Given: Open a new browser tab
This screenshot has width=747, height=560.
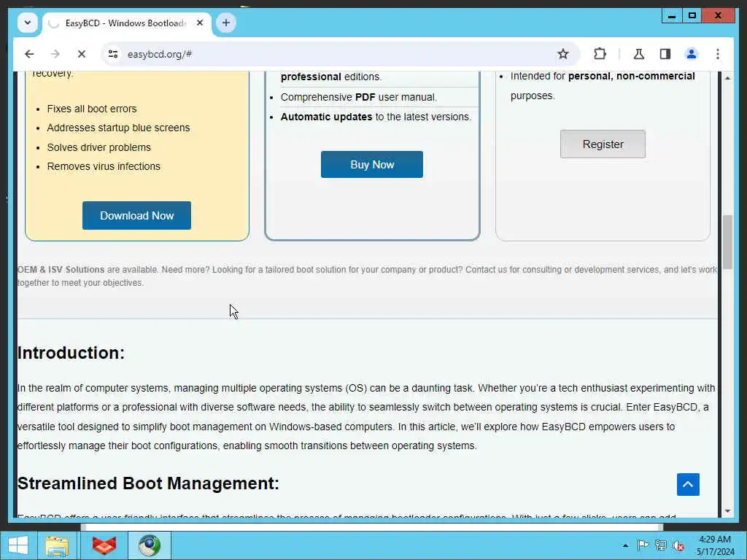Looking at the screenshot, I should tap(226, 23).
